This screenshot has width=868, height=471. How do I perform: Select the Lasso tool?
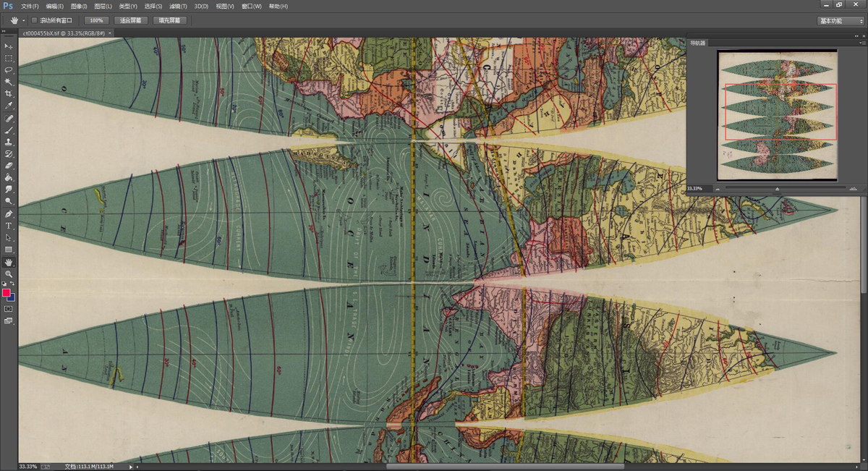point(9,70)
